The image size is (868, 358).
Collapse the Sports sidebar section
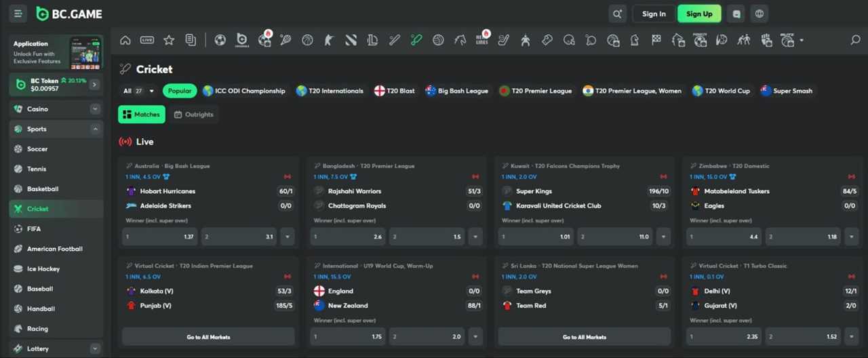95,129
